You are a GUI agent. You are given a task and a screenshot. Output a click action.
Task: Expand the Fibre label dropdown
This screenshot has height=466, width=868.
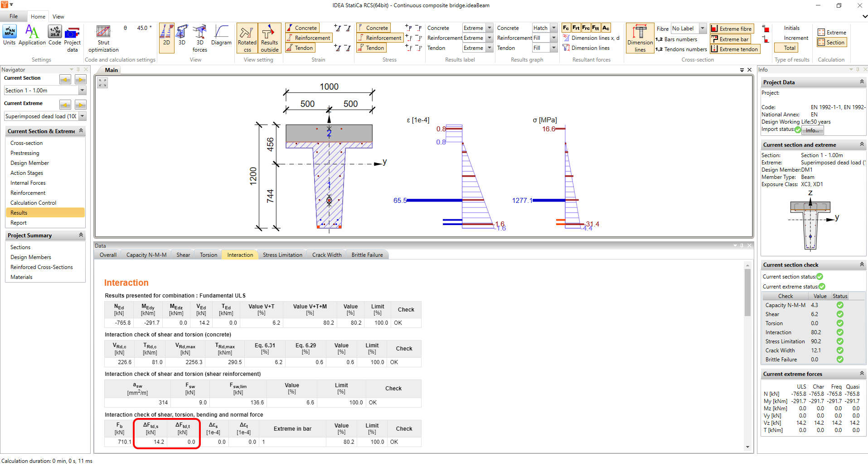coord(702,29)
